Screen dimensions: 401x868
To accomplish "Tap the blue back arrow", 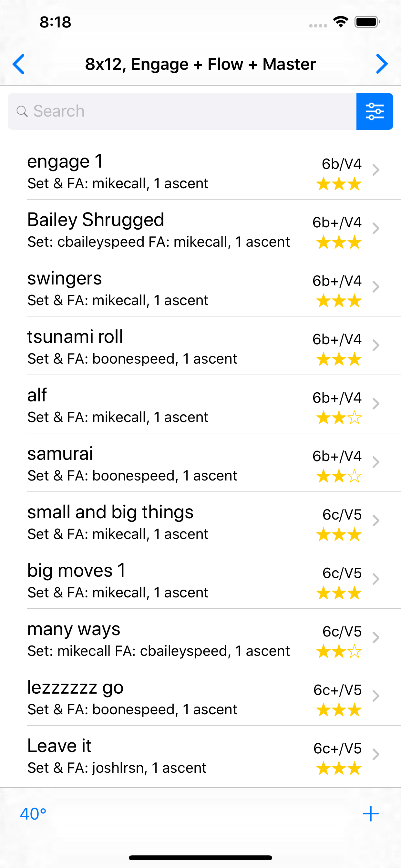I will tap(18, 64).
